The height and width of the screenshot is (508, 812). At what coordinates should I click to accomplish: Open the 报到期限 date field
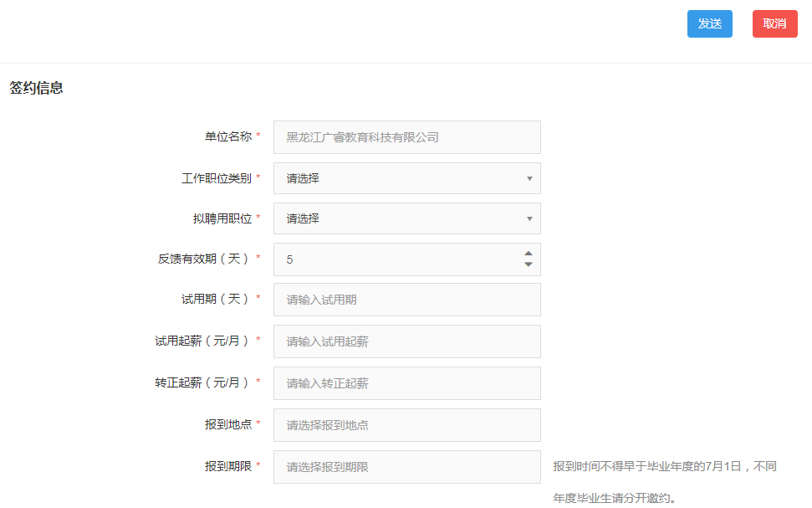(406, 467)
